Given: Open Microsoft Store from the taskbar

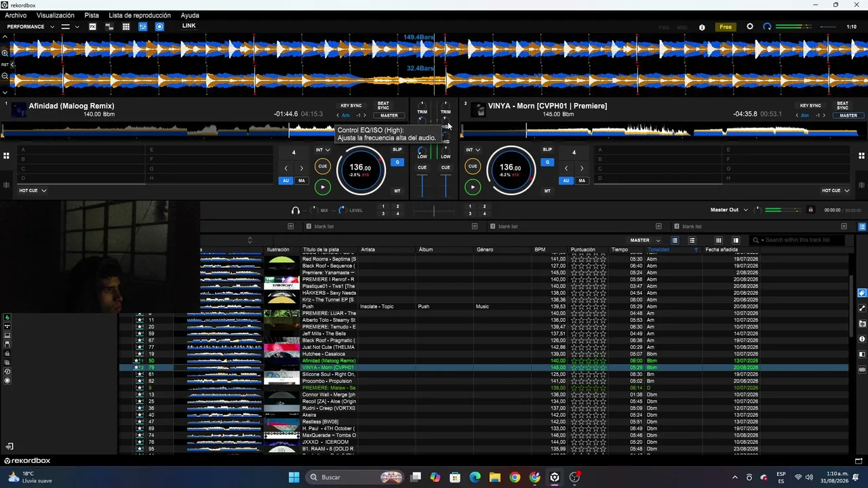Looking at the screenshot, I should point(455,477).
